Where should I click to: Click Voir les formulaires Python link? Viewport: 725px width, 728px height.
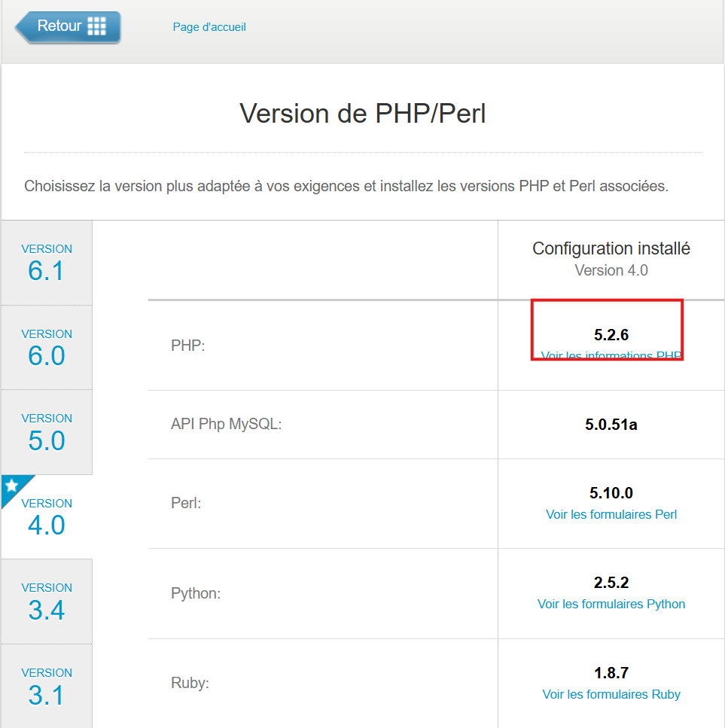click(611, 604)
